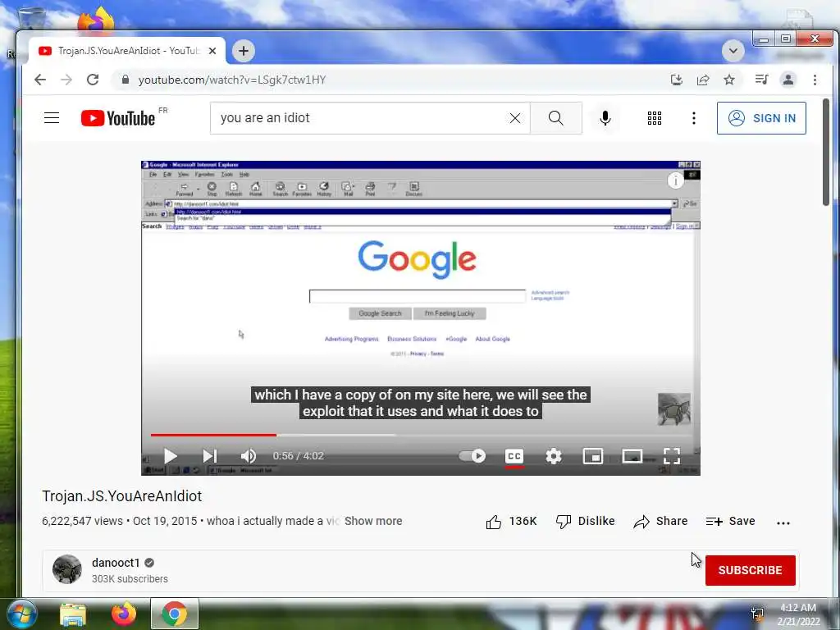Click the browser forward arrow
The width and height of the screenshot is (840, 630).
66,80
